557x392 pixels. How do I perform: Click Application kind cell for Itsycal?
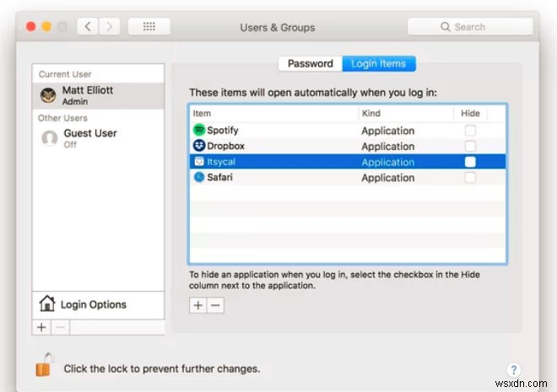pyautogui.click(x=387, y=162)
